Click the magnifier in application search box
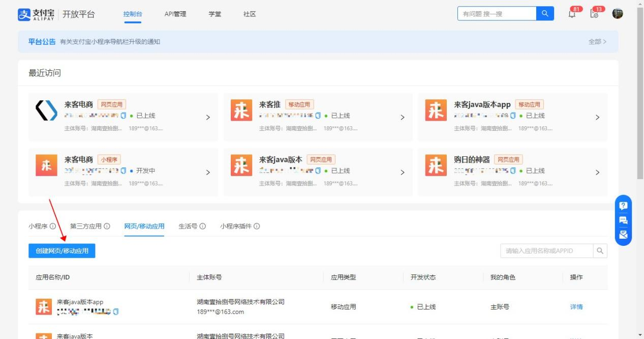The image size is (644, 339). [600, 251]
